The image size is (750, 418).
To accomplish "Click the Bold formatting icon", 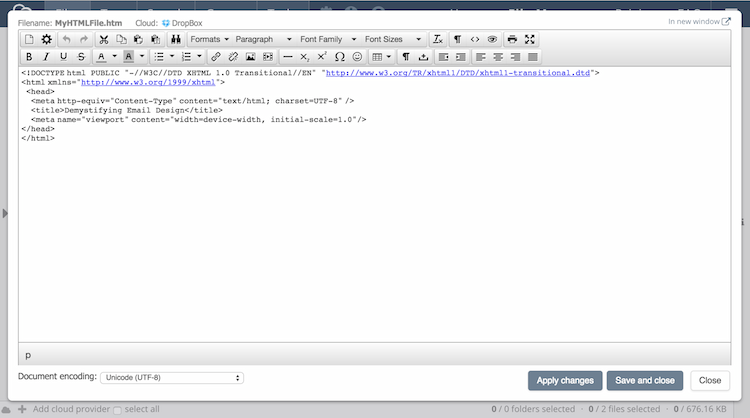I will coord(29,57).
